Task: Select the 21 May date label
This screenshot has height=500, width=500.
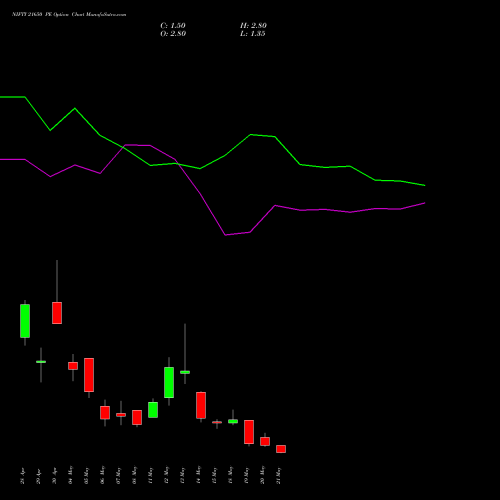Action: (278, 475)
